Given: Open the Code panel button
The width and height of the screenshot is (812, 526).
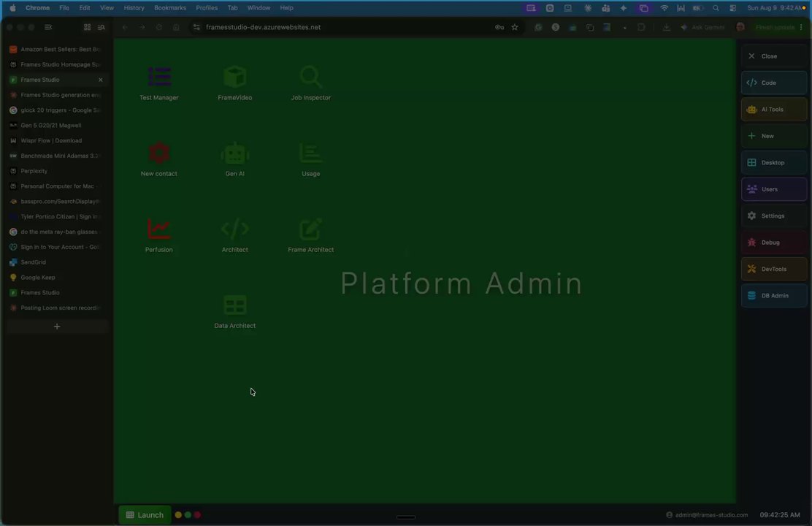Looking at the screenshot, I should 774,83.
